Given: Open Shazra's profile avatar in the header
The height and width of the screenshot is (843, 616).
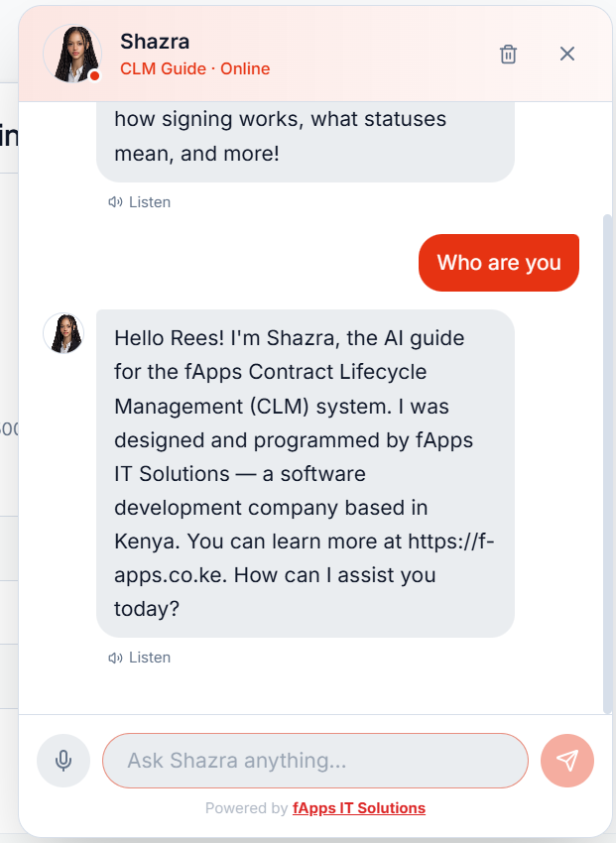Looking at the screenshot, I should (x=71, y=54).
